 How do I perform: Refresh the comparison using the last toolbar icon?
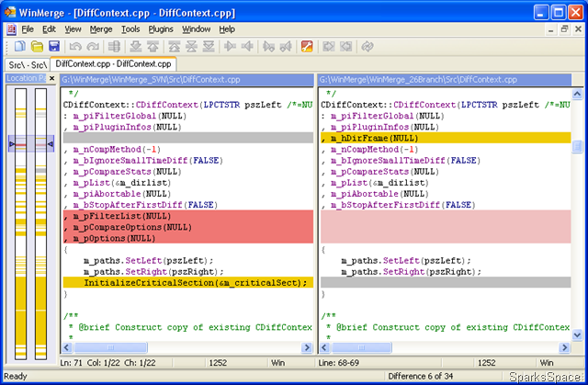point(367,46)
